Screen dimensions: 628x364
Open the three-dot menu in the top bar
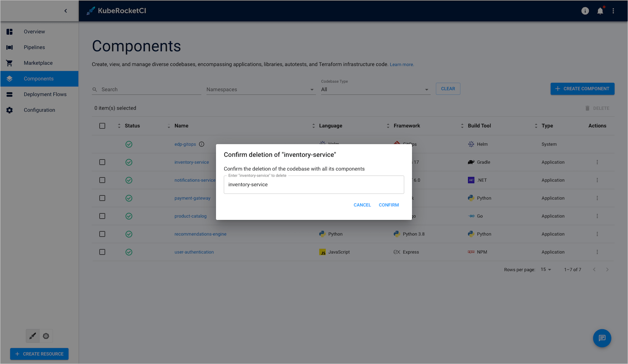(614, 11)
